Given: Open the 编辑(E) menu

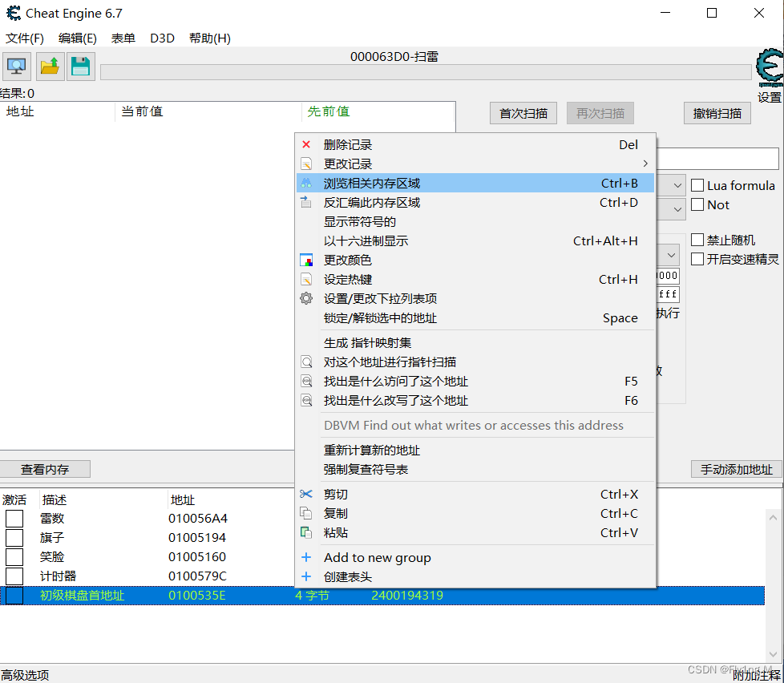Looking at the screenshot, I should coord(76,38).
